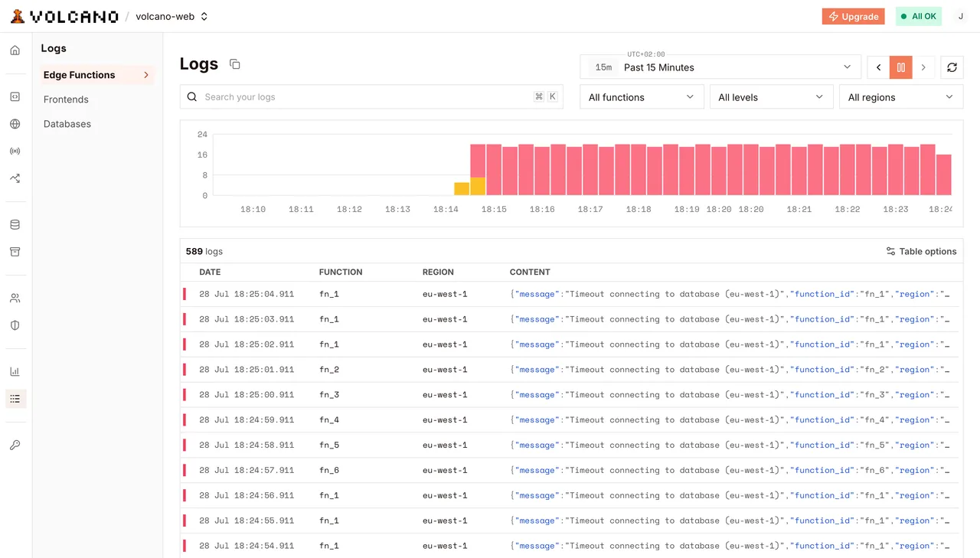
Task: Click the yellow bar at 18:14
Action: coord(462,189)
